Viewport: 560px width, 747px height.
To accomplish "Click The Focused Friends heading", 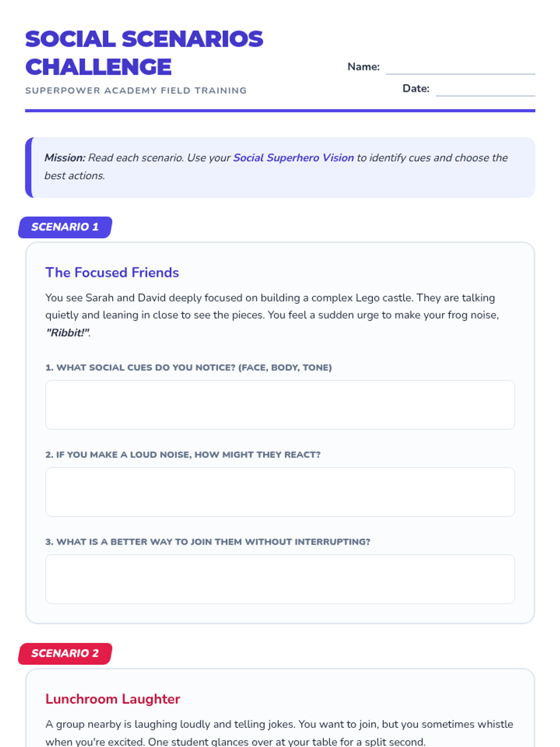I will tap(112, 273).
